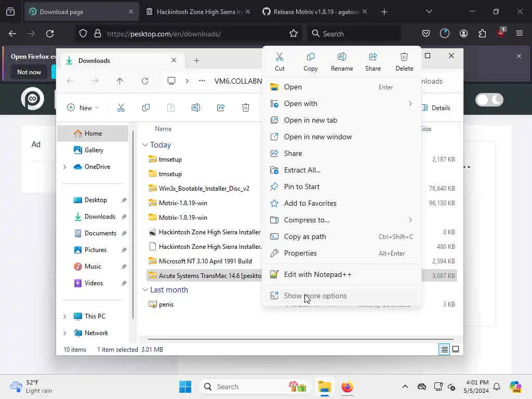Screen dimensions: 532x399
Task: Click Copy in the context menu
Action: point(311,62)
